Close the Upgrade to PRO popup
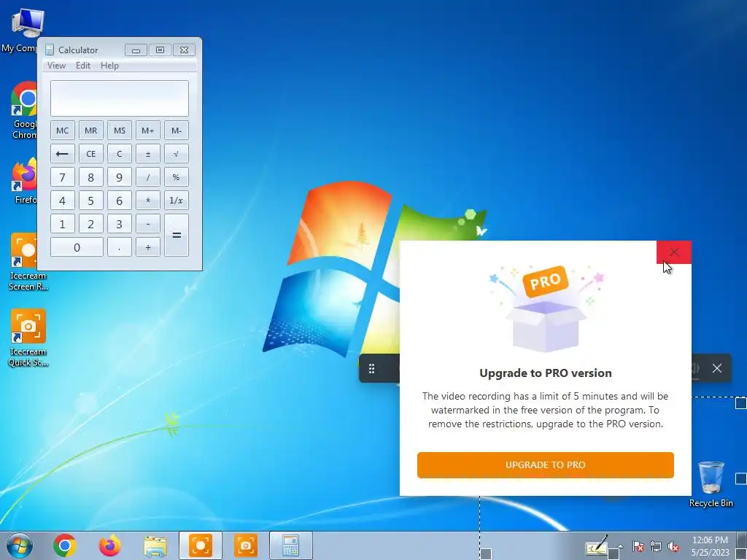This screenshot has height=560, width=747. (673, 252)
